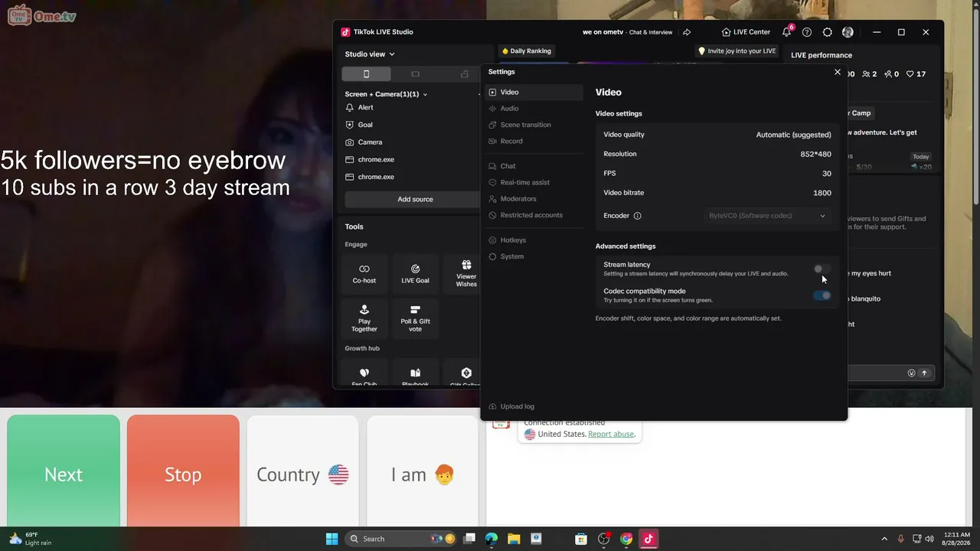Open the help question mark icon
Image resolution: width=980 pixels, height=551 pixels.
click(x=807, y=32)
